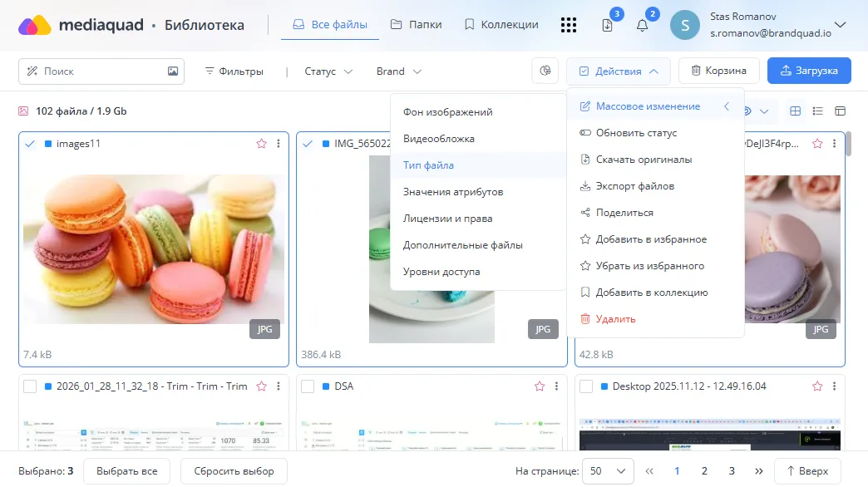Screen dimensions: 868x487
Task: Switch to list view layout icon
Action: (817, 111)
